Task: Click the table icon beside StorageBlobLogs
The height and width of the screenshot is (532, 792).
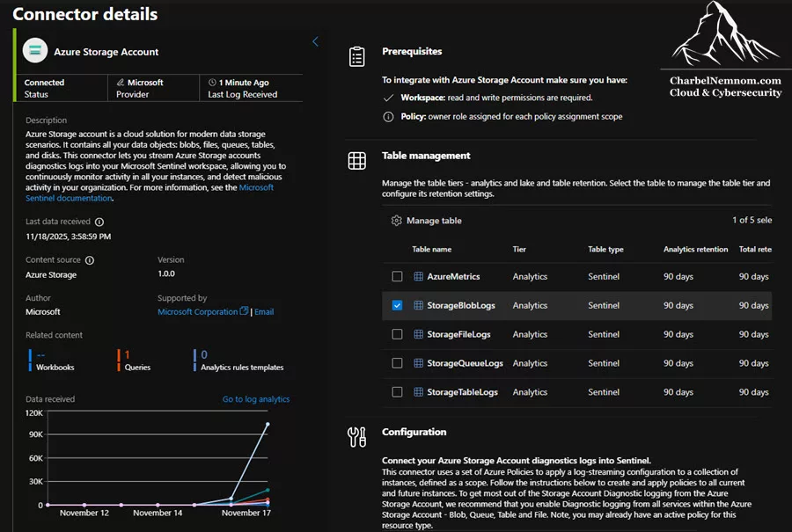Action: pyautogui.click(x=418, y=305)
